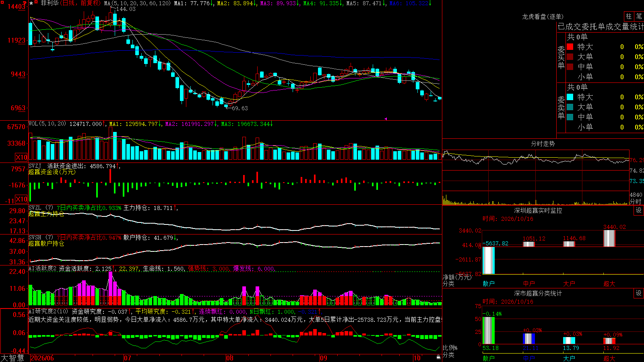
Task: Click the 69.63 low price label on the chart
Action: (240, 108)
